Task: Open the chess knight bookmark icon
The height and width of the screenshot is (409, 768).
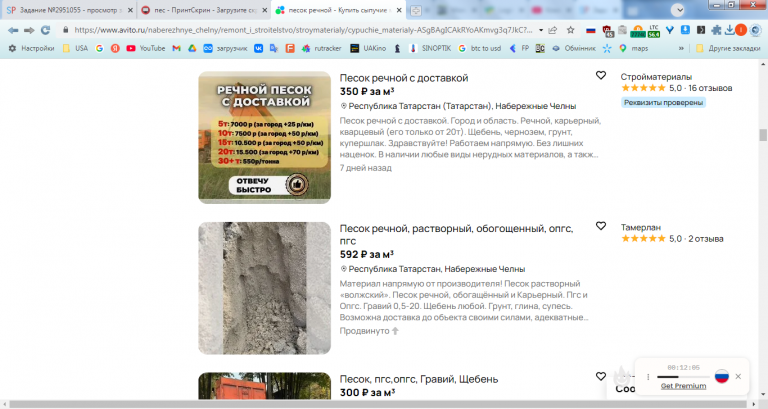Action: click(397, 48)
